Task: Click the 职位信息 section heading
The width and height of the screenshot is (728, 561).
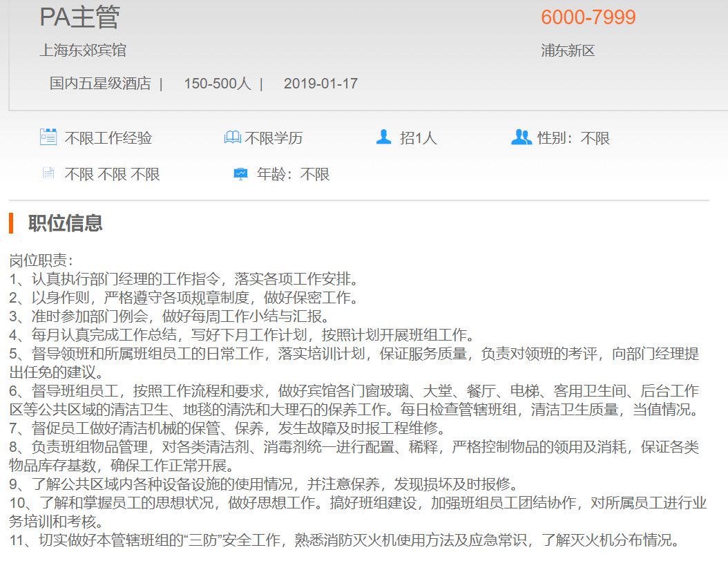Action: click(66, 223)
